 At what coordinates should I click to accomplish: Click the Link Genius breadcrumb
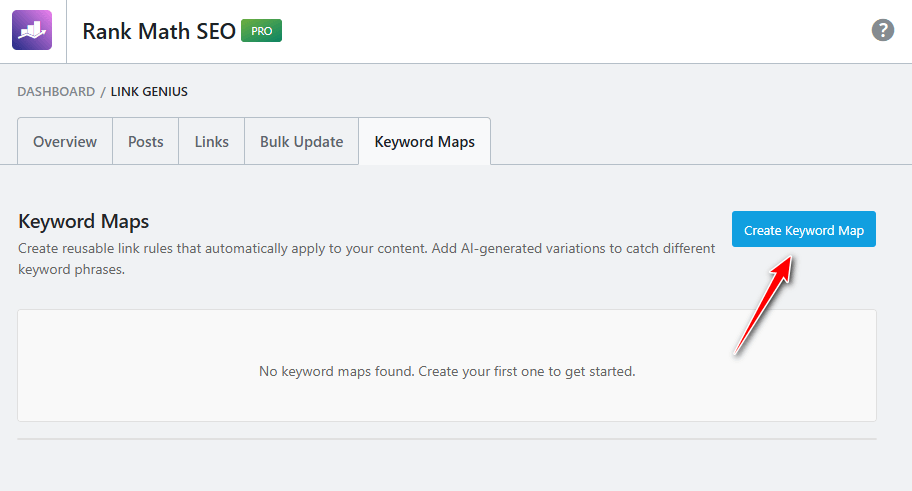click(x=149, y=91)
